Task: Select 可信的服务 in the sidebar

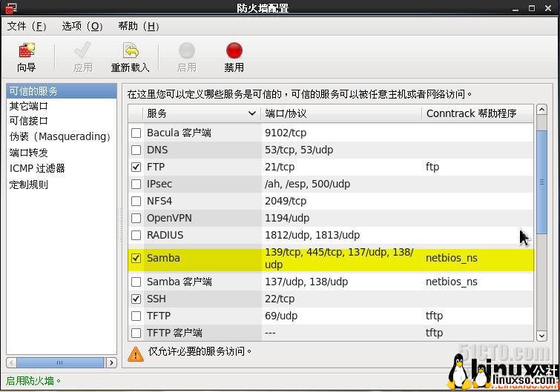Action: point(62,91)
